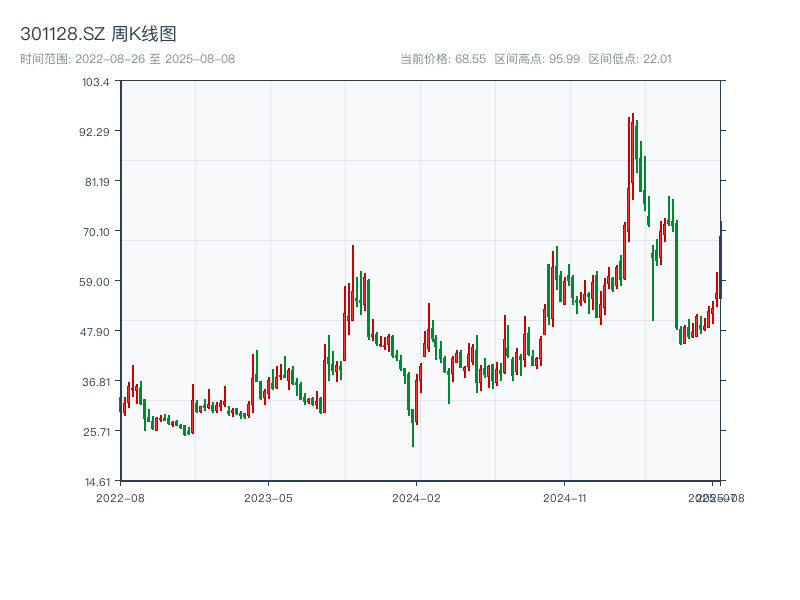Screen dimensions: 800x600
Task: Click the 2022-08 x-axis date label
Action: coord(120,497)
